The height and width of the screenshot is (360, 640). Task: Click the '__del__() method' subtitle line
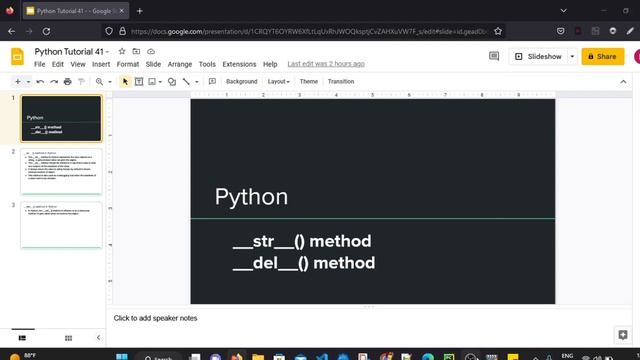coord(304,263)
